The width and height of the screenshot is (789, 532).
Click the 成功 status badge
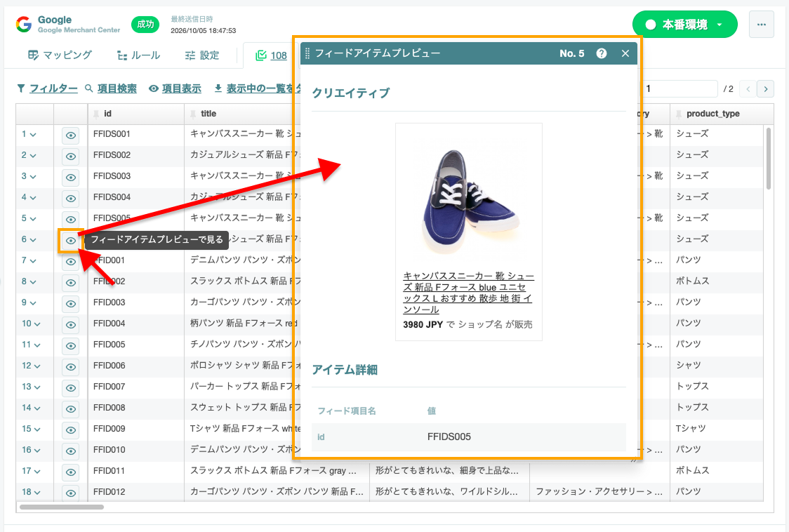coord(145,24)
